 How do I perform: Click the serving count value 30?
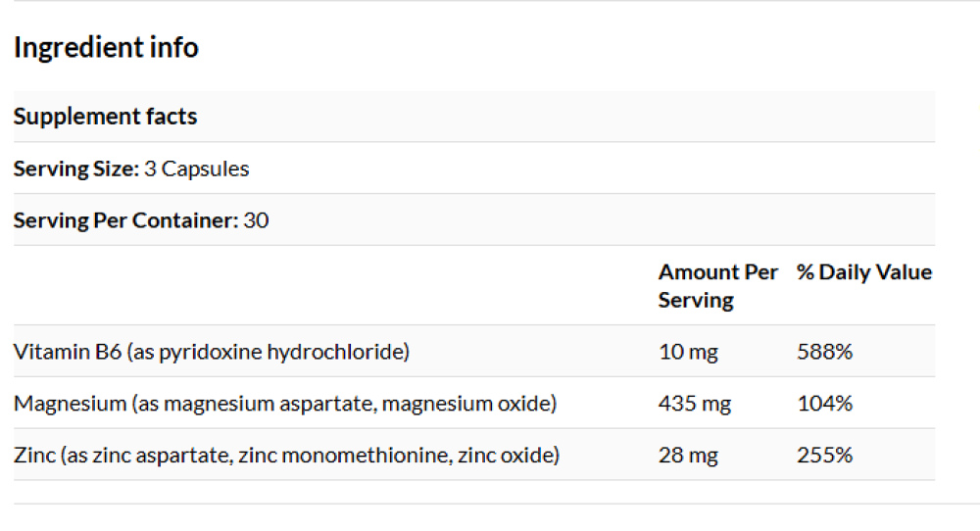(x=256, y=220)
